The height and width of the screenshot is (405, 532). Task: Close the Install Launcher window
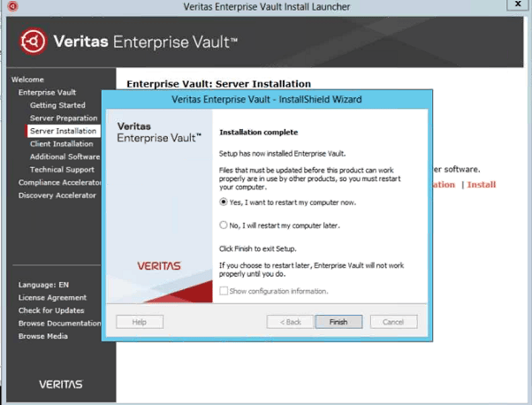[x=518, y=4]
